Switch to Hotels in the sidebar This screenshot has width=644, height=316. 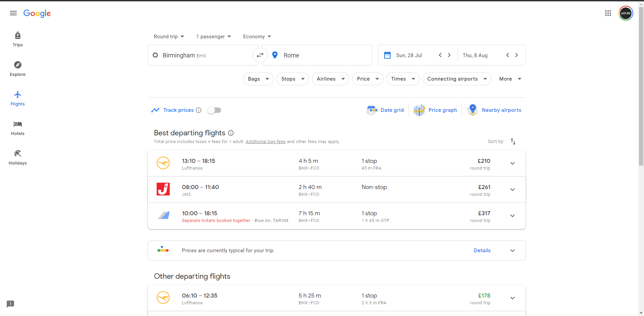(x=17, y=128)
